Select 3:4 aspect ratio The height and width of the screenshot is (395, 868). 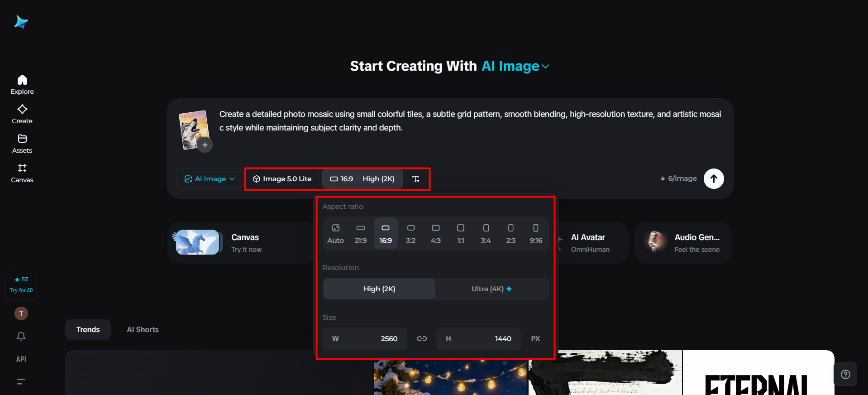pyautogui.click(x=486, y=233)
